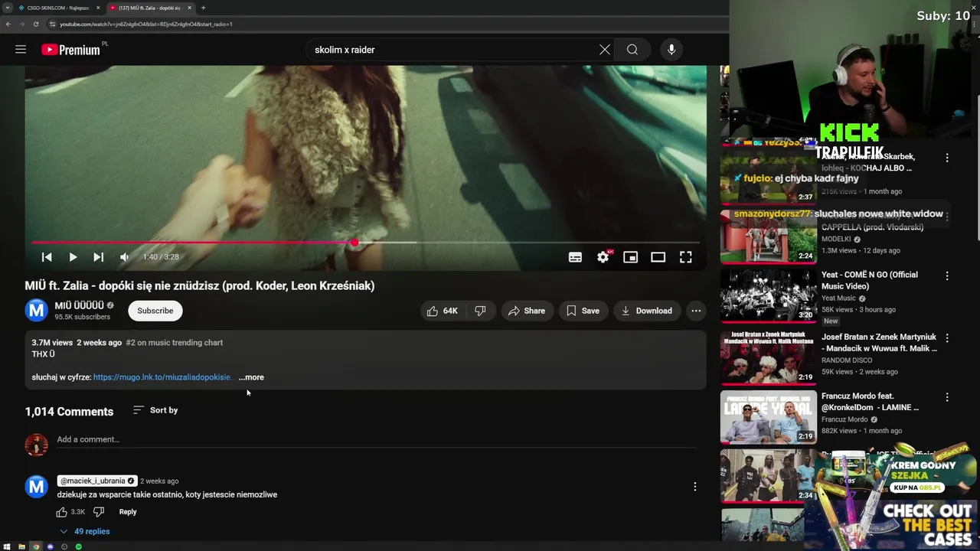Open player settings gear
This screenshot has height=551, width=980.
click(603, 257)
